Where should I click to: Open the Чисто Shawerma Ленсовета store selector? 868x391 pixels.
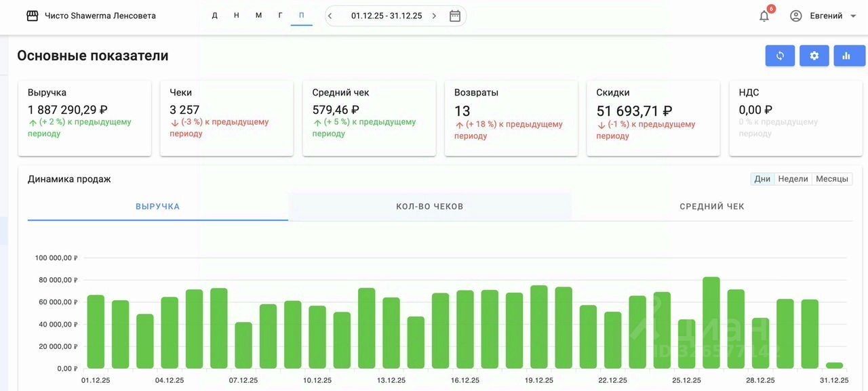[x=100, y=16]
